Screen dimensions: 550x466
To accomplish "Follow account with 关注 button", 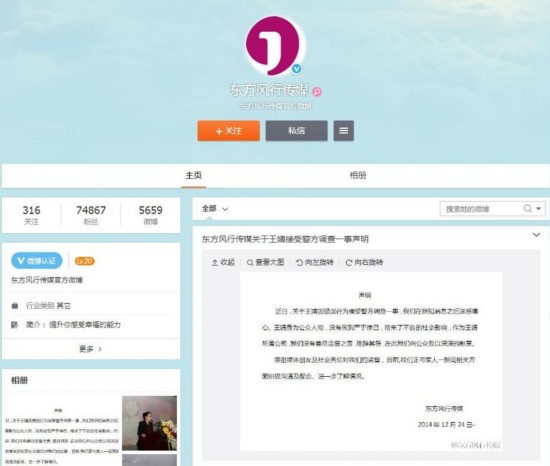I will click(229, 131).
